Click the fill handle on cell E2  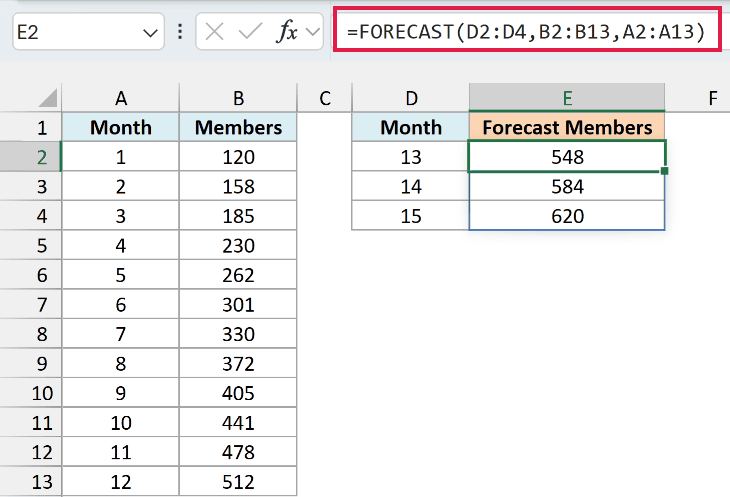664,171
